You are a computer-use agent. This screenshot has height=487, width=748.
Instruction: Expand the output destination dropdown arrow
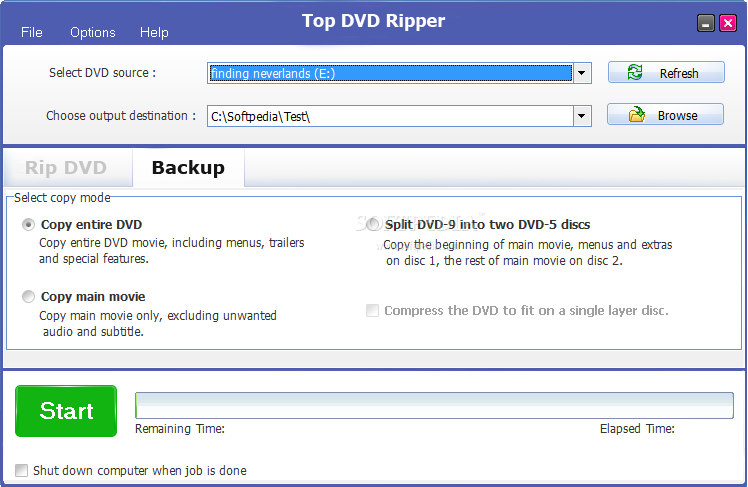(x=582, y=116)
